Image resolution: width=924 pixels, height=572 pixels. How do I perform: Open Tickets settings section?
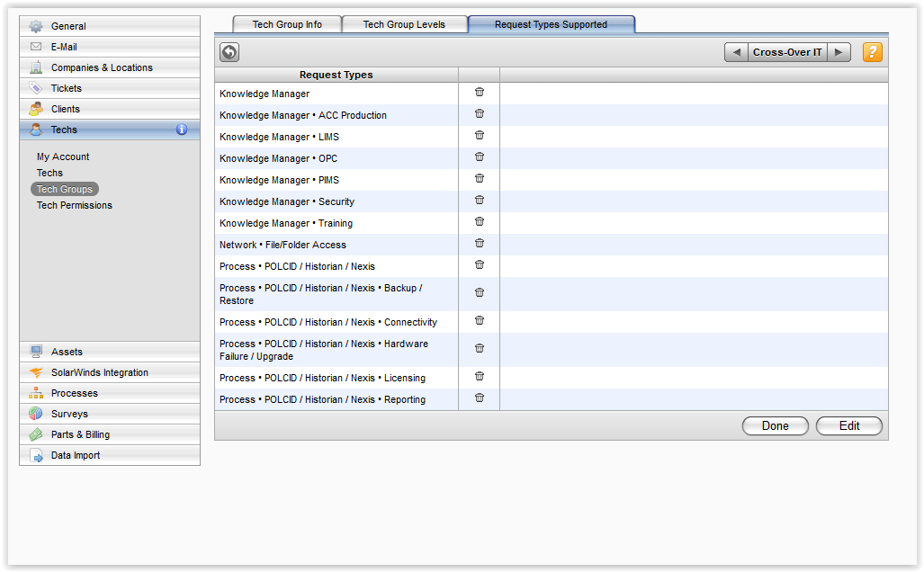110,88
